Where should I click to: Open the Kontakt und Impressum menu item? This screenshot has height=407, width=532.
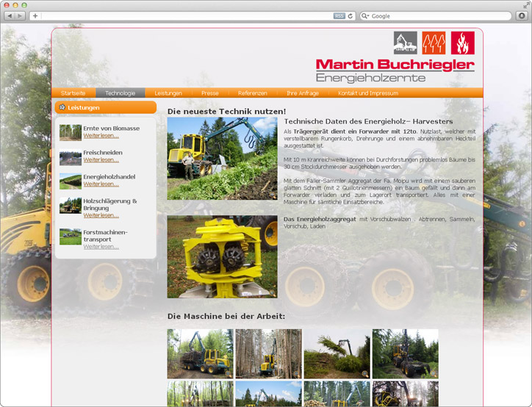(x=368, y=93)
